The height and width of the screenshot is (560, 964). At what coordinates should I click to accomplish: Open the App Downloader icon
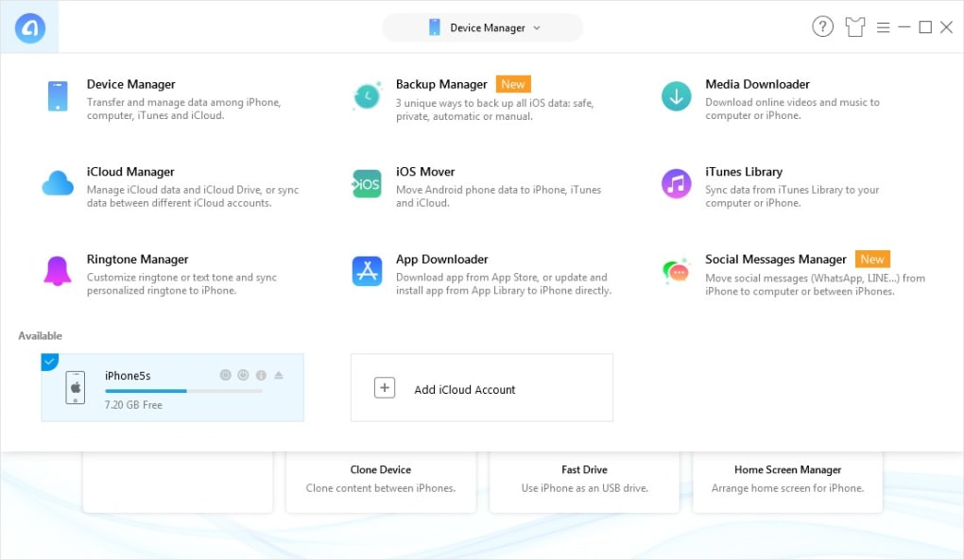click(366, 271)
